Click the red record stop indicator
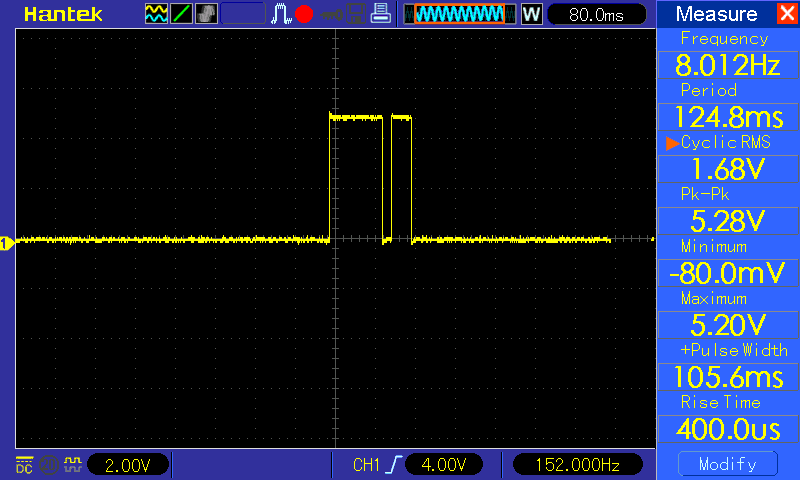 304,14
